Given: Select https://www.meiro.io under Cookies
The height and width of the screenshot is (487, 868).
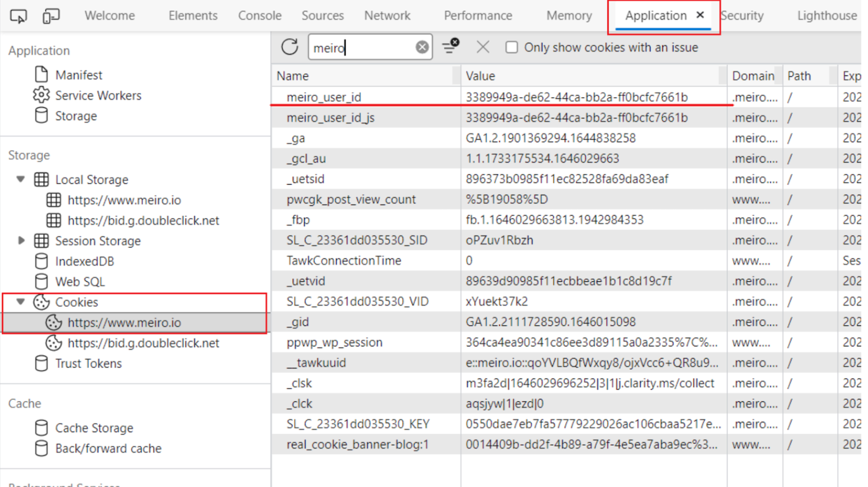Looking at the screenshot, I should point(124,322).
